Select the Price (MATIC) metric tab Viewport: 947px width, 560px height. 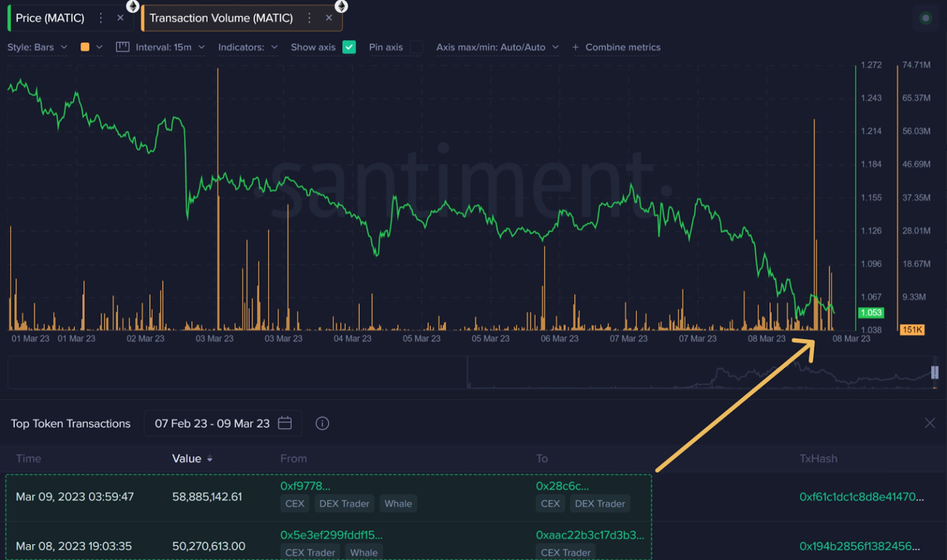(x=50, y=18)
